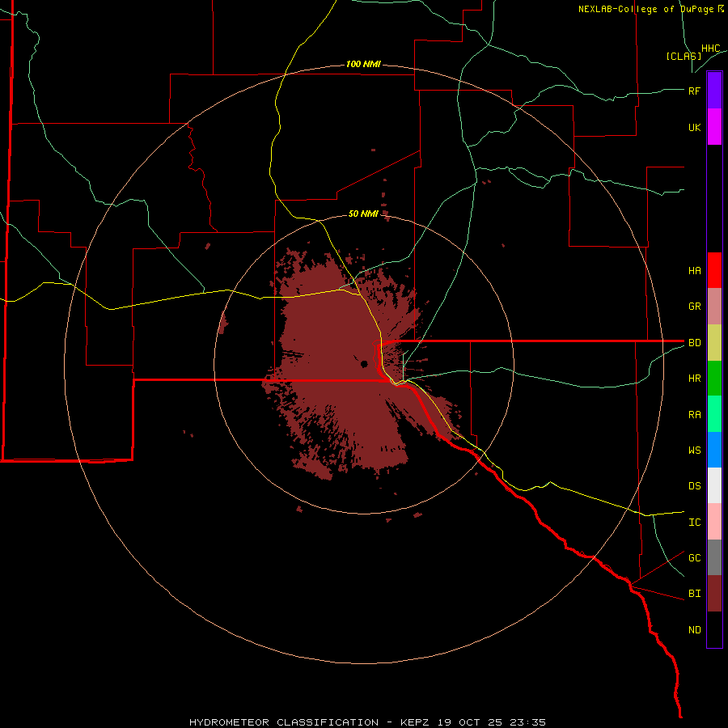Select the WS legend label
Screen dimensions: 728x728
pyautogui.click(x=694, y=451)
